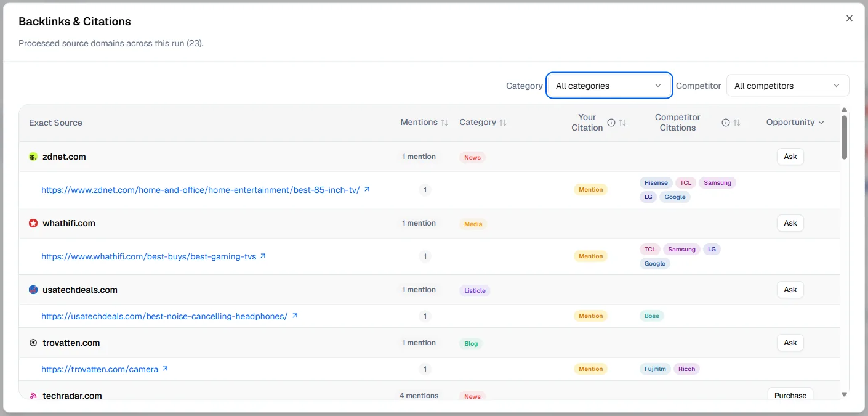Click Ask button for trovatten.com
868x416 pixels.
point(790,343)
